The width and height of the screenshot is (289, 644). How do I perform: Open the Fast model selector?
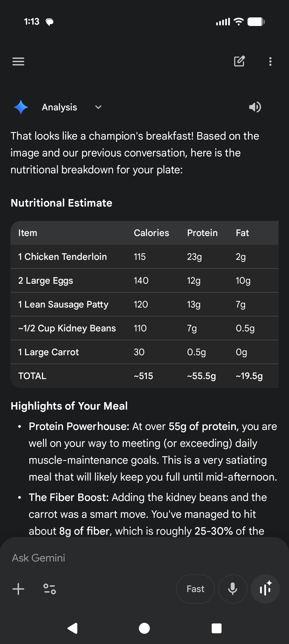point(195,589)
